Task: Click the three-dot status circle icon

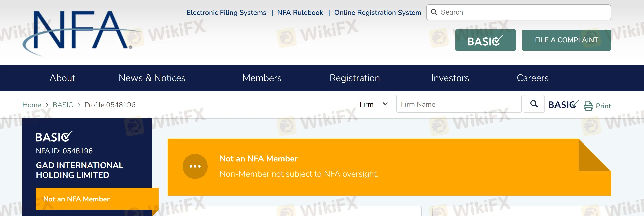Action: tap(195, 166)
